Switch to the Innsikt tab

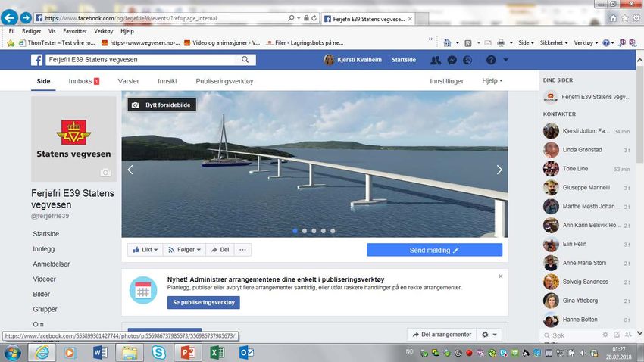pos(167,81)
